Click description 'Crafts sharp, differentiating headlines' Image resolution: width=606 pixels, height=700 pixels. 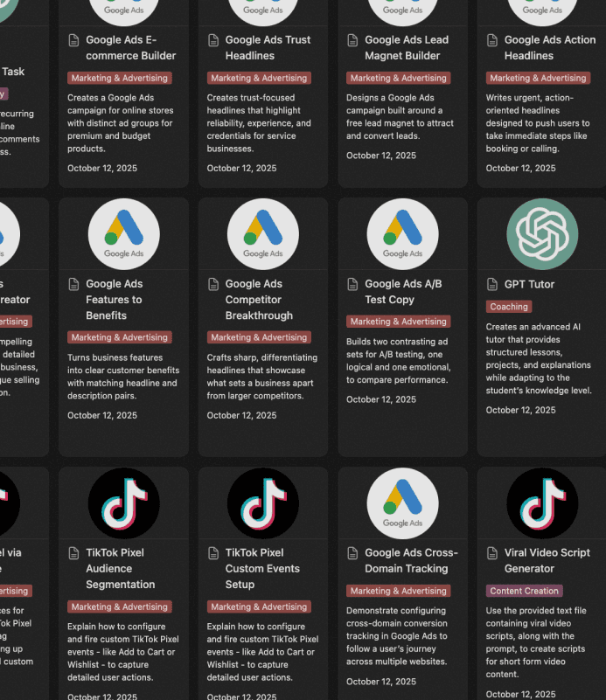(x=262, y=377)
